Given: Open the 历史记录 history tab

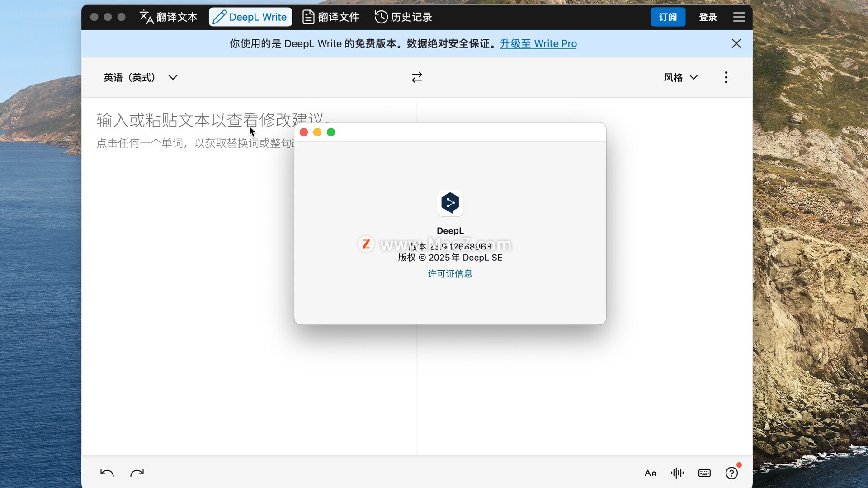Looking at the screenshot, I should pos(403,17).
